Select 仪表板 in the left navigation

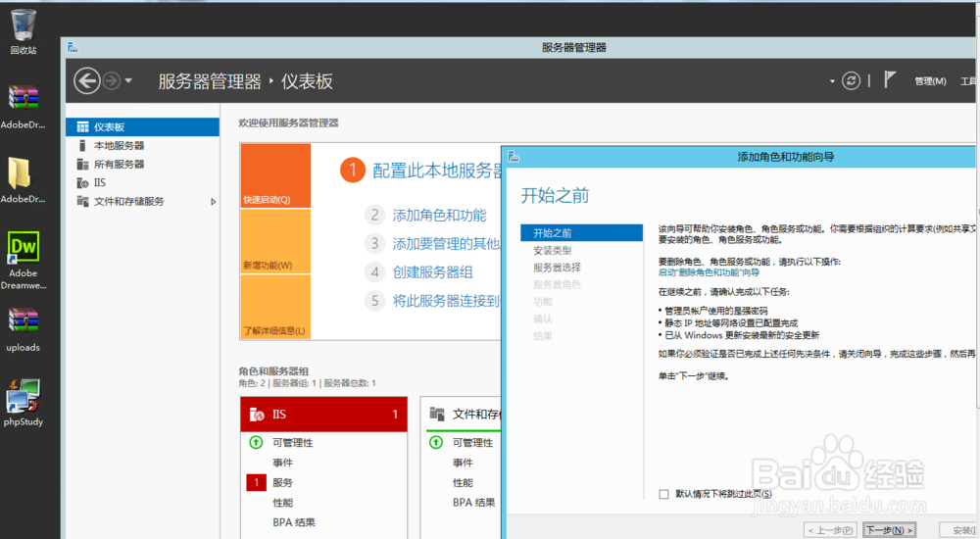[x=142, y=127]
